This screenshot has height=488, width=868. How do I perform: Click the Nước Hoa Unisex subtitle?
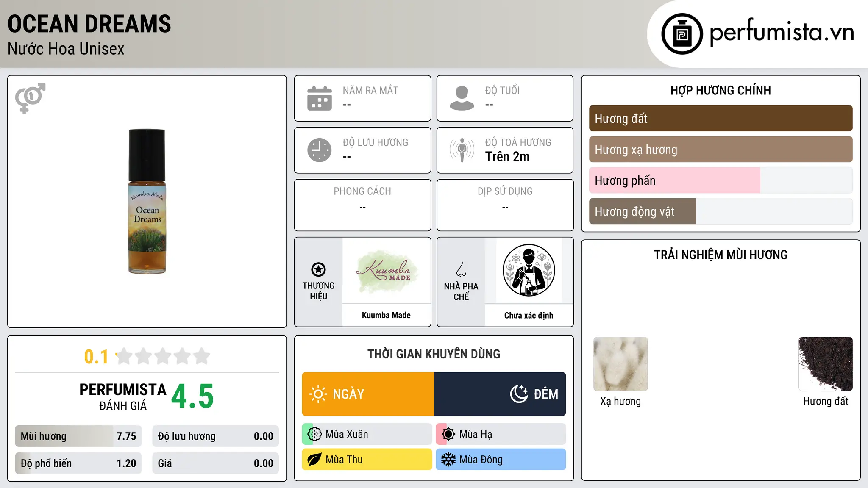(66, 49)
